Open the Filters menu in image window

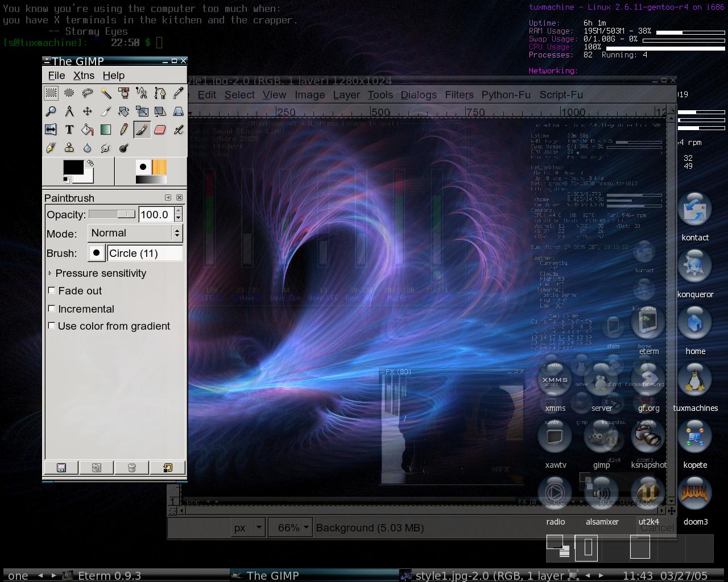(459, 95)
